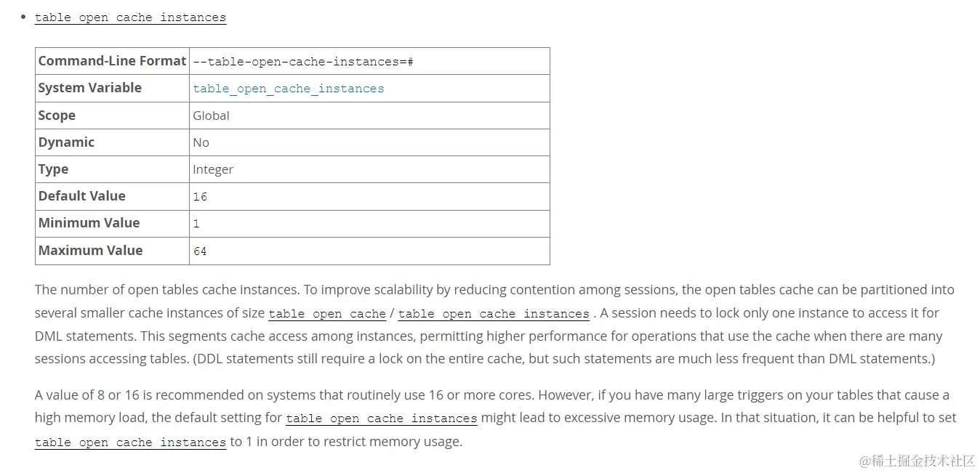Follow the table_open_cache link before the slash
The width and height of the screenshot is (980, 473).
tap(327, 314)
